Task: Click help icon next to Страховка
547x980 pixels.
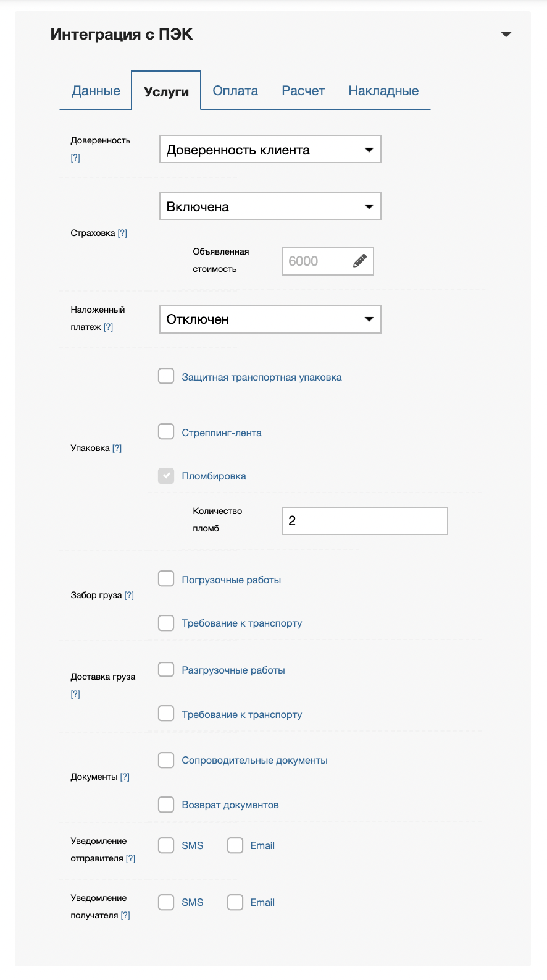Action: click(x=122, y=233)
